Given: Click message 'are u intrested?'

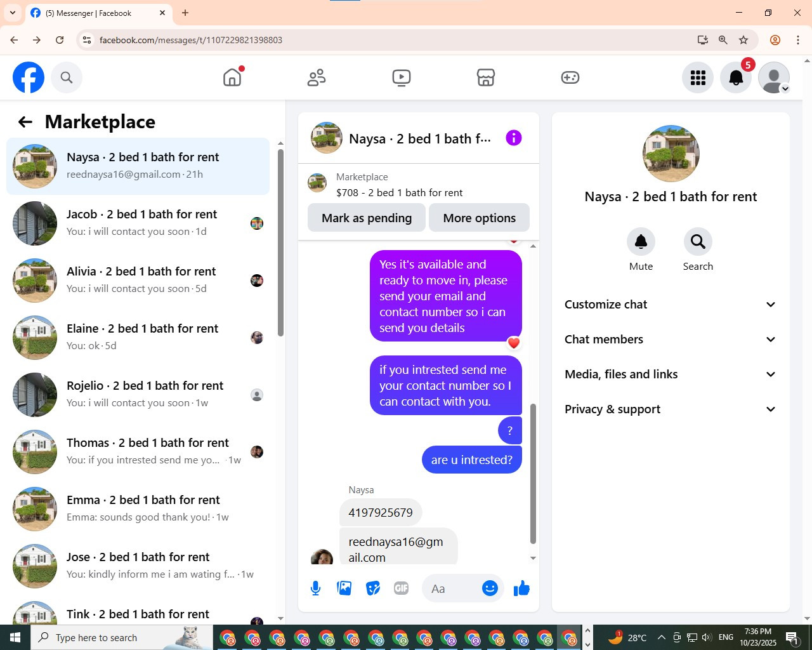Looking at the screenshot, I should pyautogui.click(x=472, y=460).
